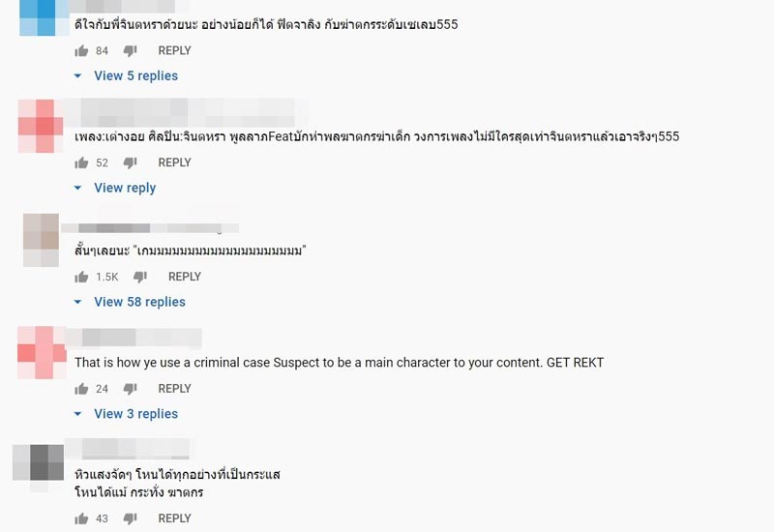Reply to the GET REKT comment
The width and height of the screenshot is (774, 532).
pos(174,389)
